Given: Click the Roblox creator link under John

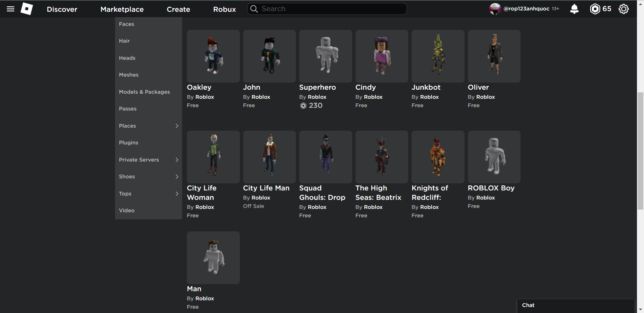Looking at the screenshot, I should point(261,97).
